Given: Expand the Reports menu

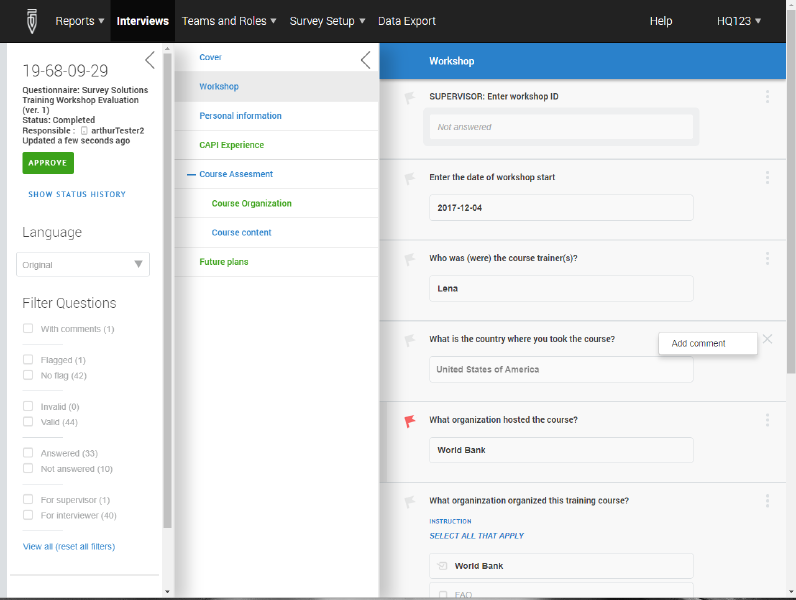Looking at the screenshot, I should (x=81, y=21).
